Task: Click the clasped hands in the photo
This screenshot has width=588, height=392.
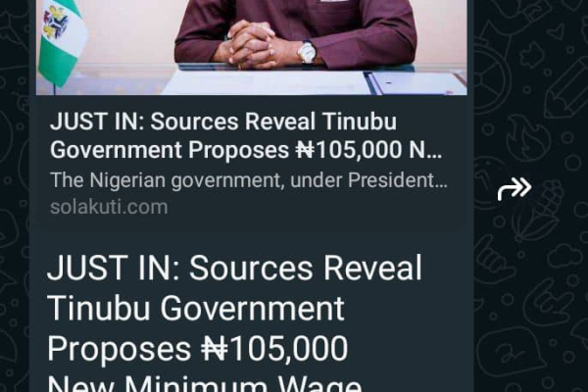Action: click(249, 45)
